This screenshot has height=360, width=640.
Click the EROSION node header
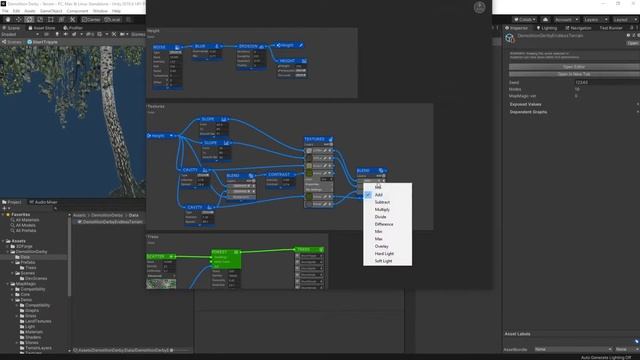coord(251,46)
